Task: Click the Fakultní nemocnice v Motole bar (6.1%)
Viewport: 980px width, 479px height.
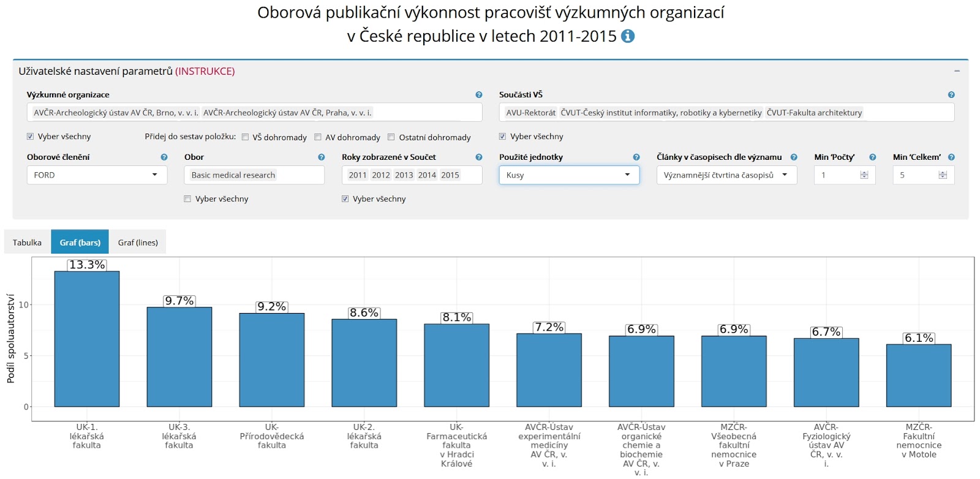Action: point(919,375)
